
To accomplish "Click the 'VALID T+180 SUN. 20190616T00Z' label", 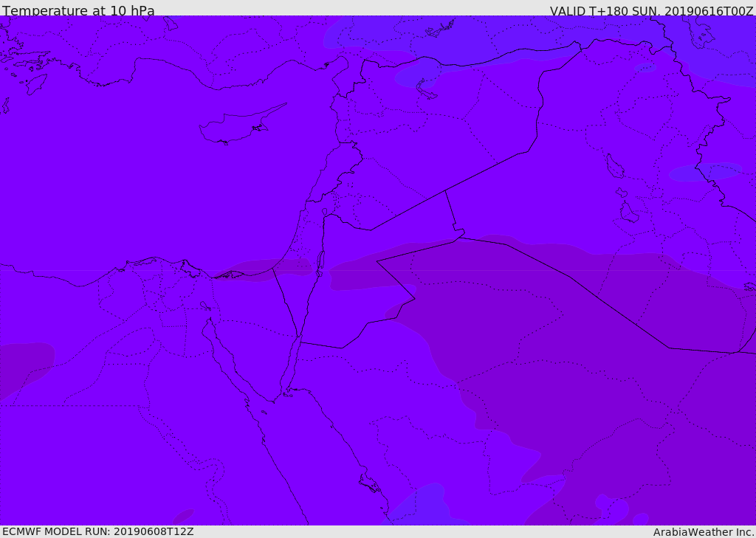I will pyautogui.click(x=651, y=11).
